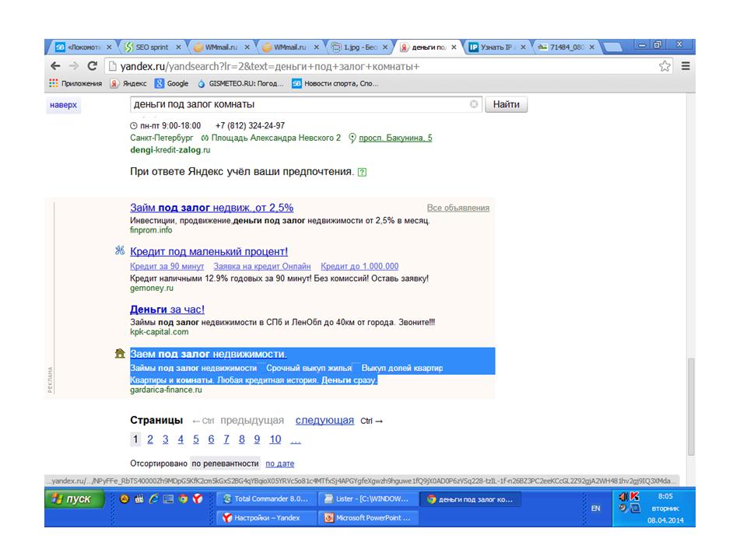Click the ellipsis for more pages
747x560 pixels.
[x=296, y=440]
